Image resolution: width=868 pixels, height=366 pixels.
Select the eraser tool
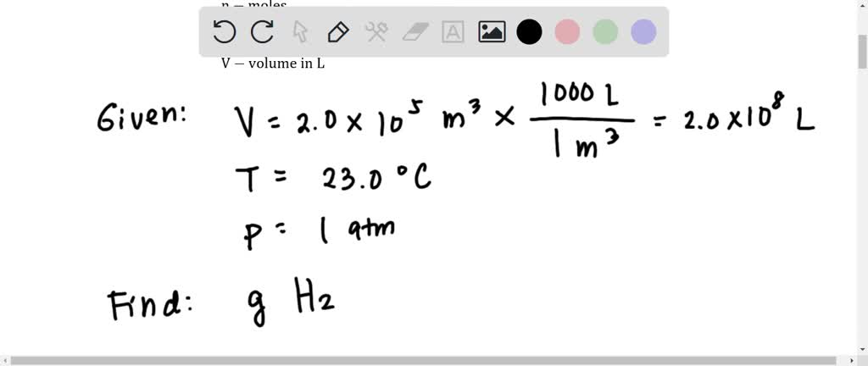[x=415, y=32]
